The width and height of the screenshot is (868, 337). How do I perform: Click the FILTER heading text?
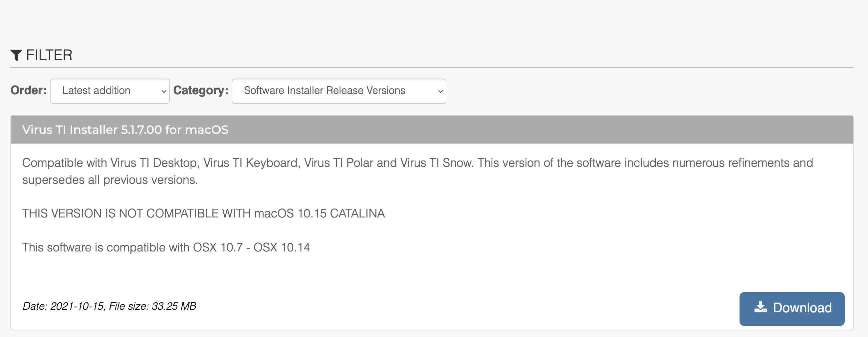[49, 55]
